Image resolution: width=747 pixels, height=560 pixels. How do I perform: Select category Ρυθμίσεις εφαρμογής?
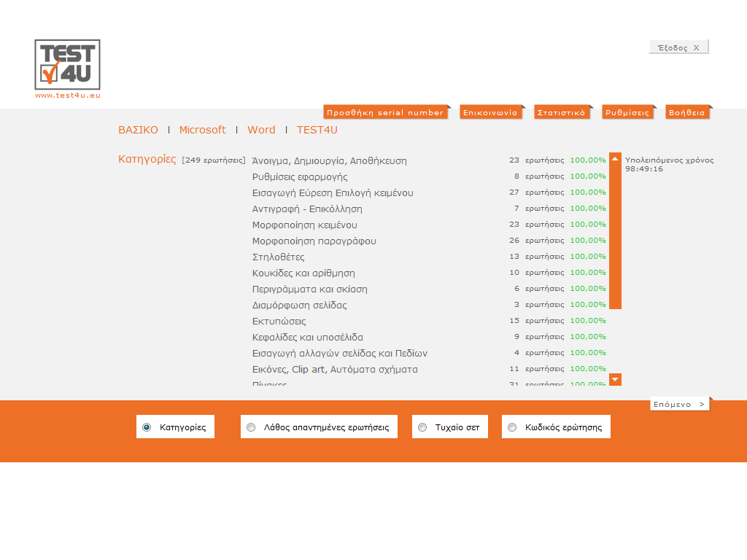click(300, 176)
